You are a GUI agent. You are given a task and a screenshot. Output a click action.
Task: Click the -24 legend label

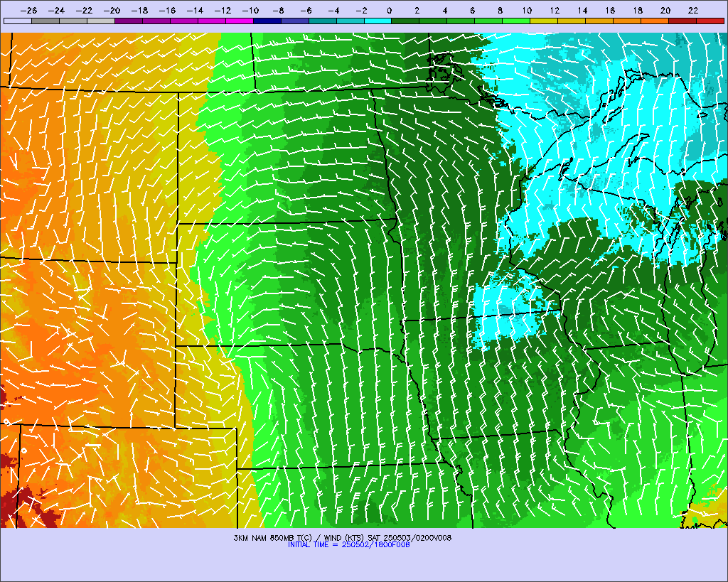[56, 10]
